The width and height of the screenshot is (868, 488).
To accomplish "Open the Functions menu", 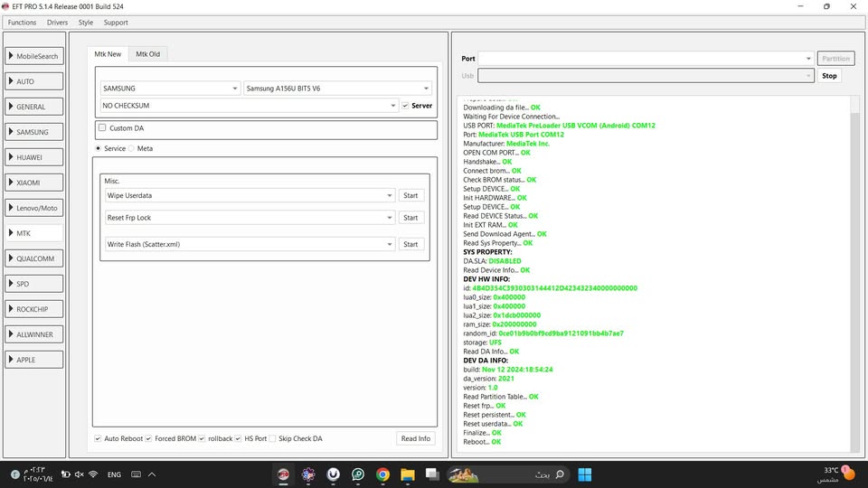I will click(22, 22).
